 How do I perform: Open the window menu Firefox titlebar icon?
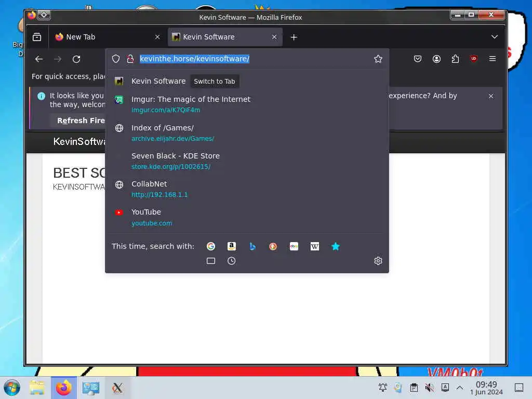pyautogui.click(x=32, y=15)
